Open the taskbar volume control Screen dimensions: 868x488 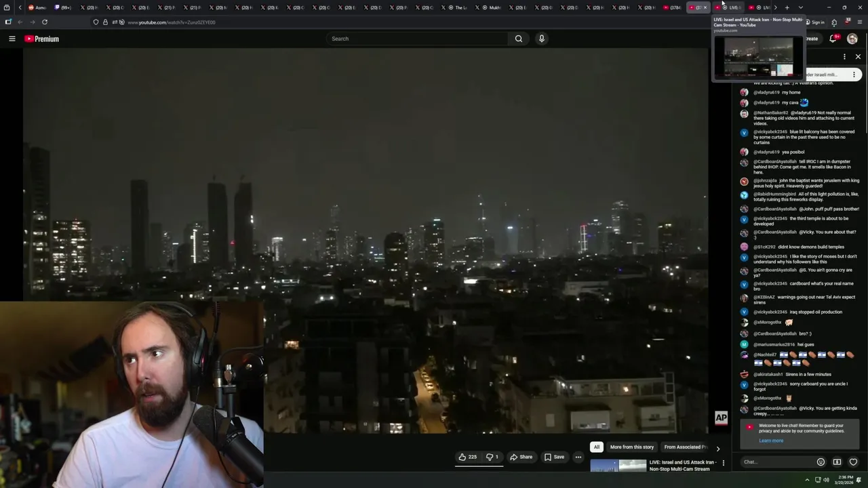click(826, 480)
